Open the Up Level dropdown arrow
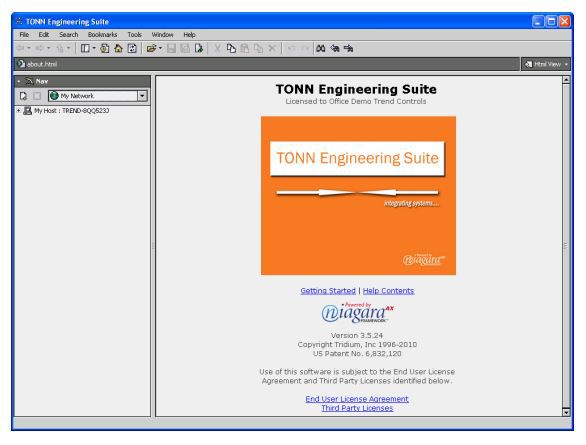Screen dimensions: 586x445 click(x=68, y=48)
